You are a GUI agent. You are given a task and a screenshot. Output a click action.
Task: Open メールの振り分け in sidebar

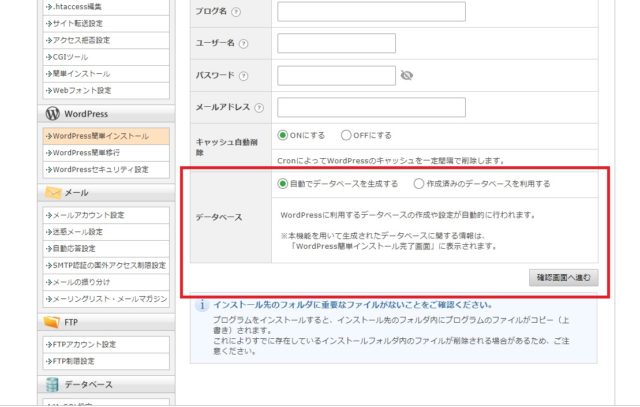pos(106,282)
